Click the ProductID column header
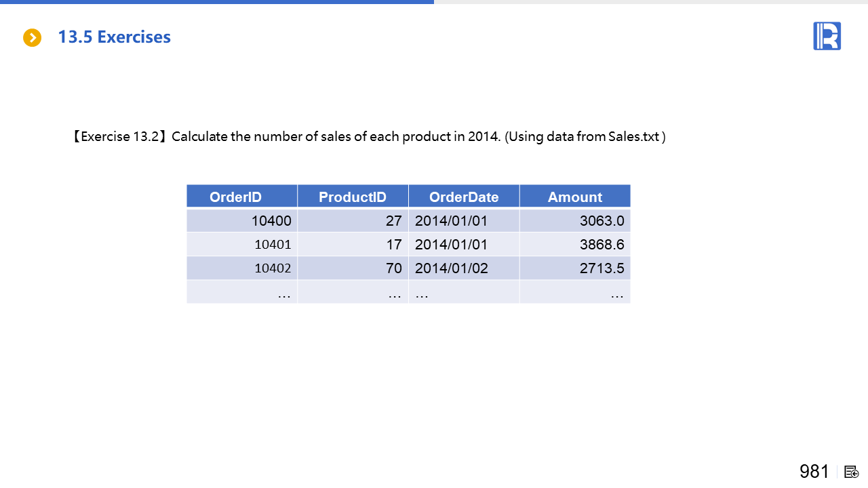868x488 pixels. click(353, 197)
